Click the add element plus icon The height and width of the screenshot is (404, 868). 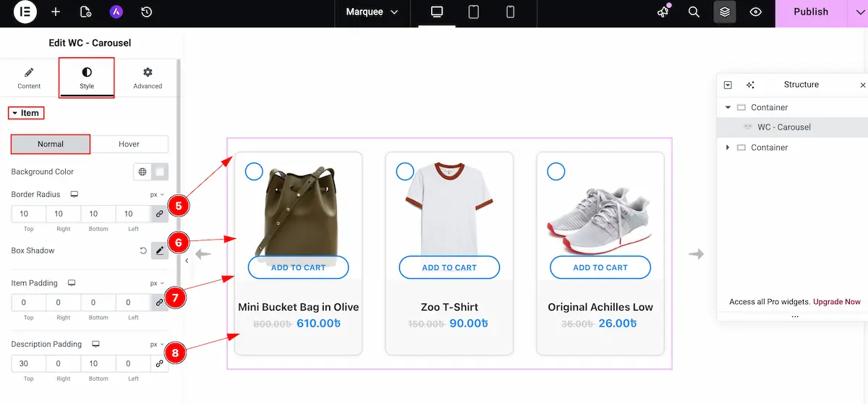tap(56, 12)
